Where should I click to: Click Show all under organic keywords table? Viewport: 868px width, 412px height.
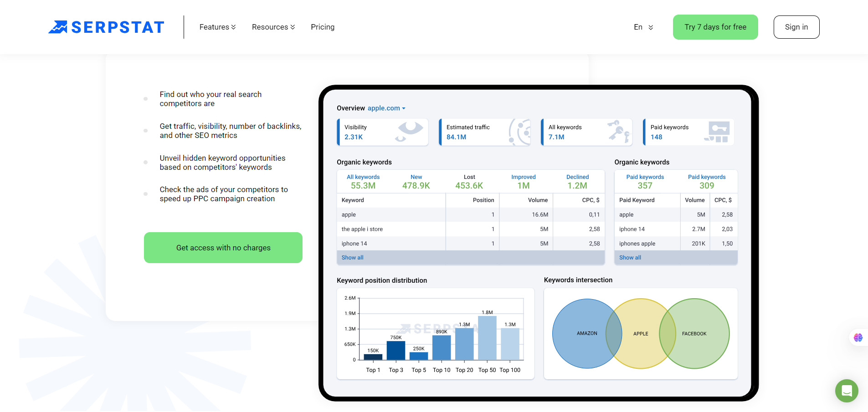click(352, 258)
